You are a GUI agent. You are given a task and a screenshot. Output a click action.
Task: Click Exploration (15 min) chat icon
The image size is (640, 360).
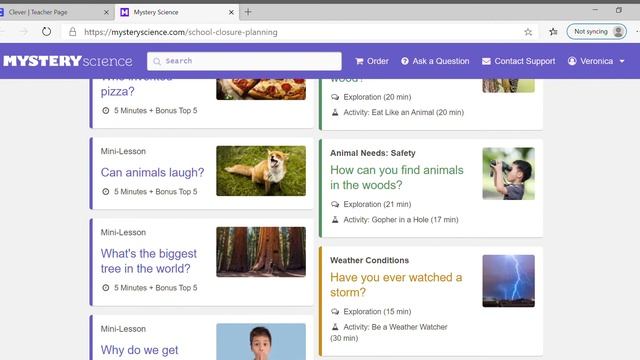(x=335, y=311)
